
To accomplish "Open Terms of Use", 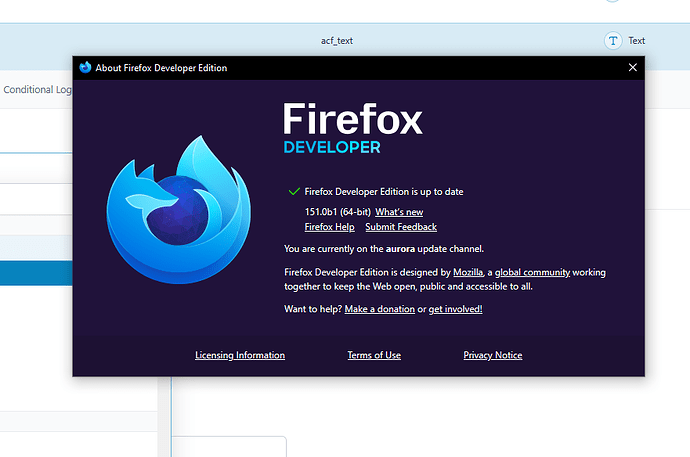I will coord(374,355).
